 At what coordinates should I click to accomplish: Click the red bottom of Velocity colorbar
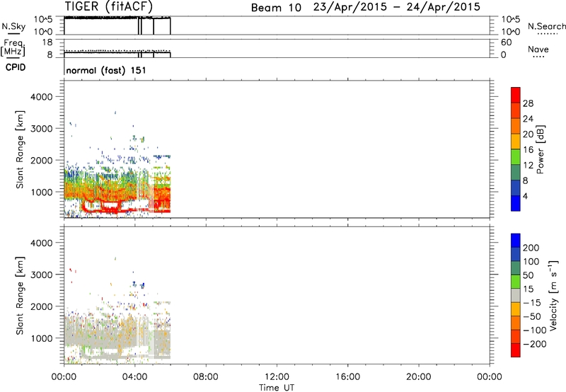[516, 350]
